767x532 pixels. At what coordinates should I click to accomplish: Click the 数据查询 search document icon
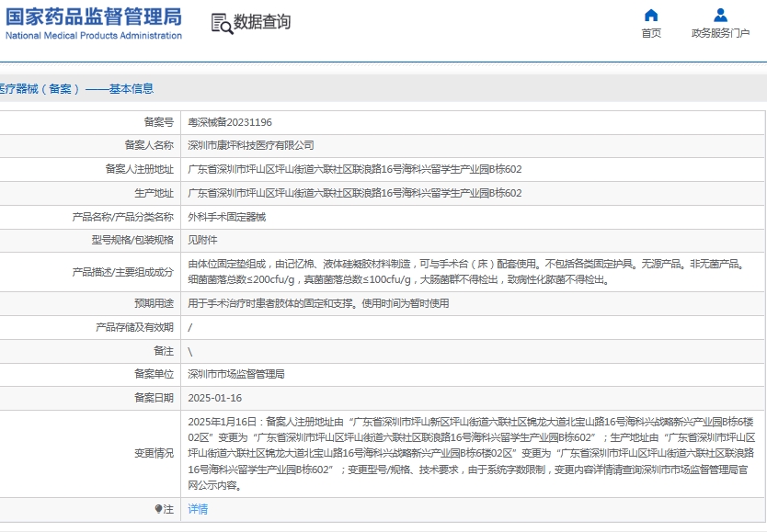click(222, 24)
